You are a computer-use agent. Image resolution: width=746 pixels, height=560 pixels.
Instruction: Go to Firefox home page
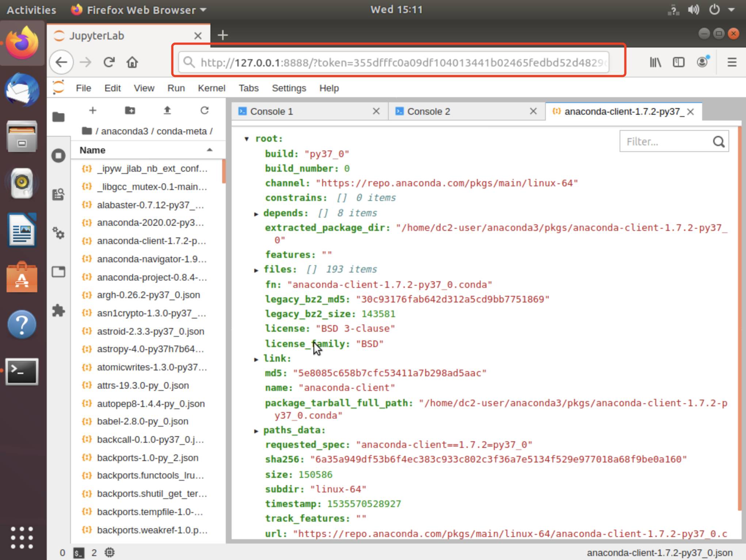click(x=132, y=62)
